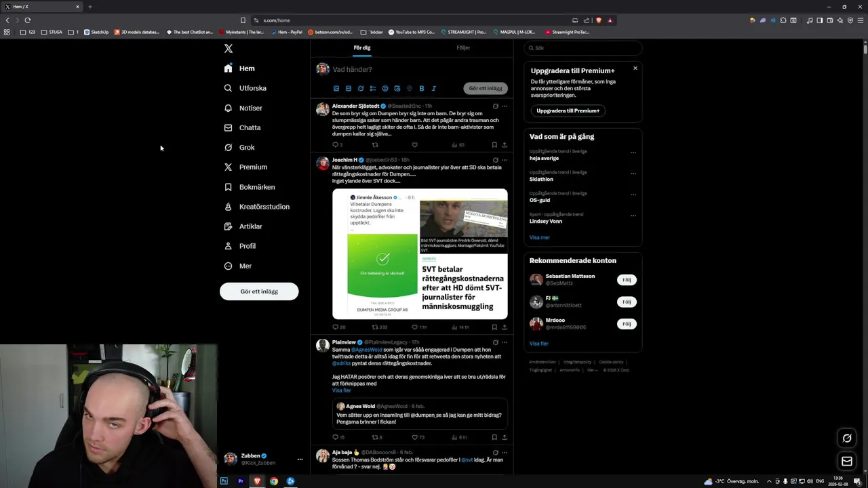Open the floating messages envelope button
The height and width of the screenshot is (488, 868).
[x=847, y=462]
